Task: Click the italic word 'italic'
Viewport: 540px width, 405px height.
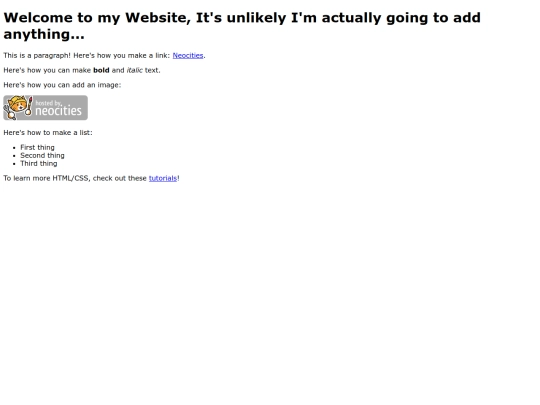Action: [x=135, y=70]
